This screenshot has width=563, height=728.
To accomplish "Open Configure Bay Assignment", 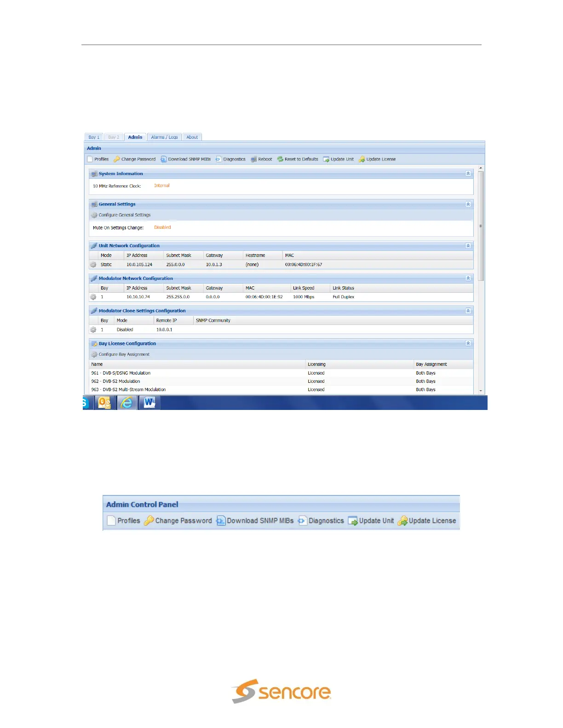I will (121, 354).
